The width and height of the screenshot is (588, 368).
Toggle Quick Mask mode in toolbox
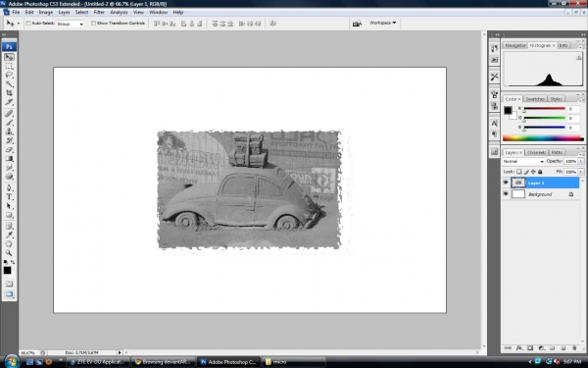9,284
